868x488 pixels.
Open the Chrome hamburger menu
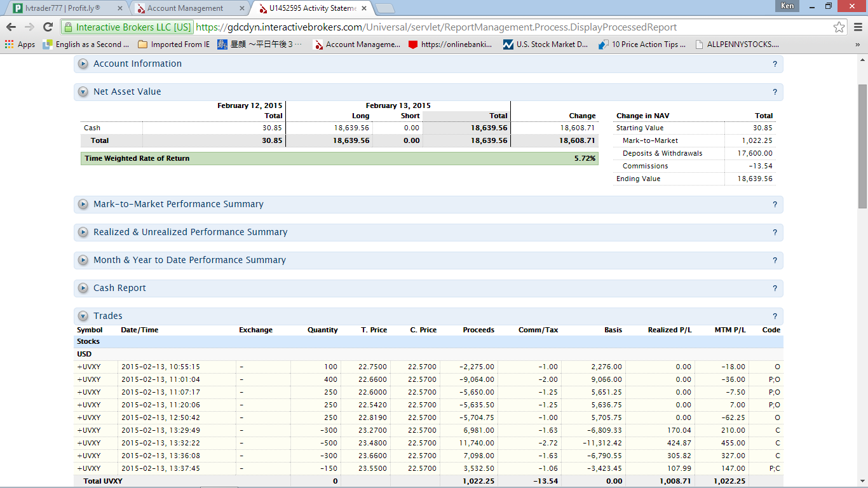[858, 27]
